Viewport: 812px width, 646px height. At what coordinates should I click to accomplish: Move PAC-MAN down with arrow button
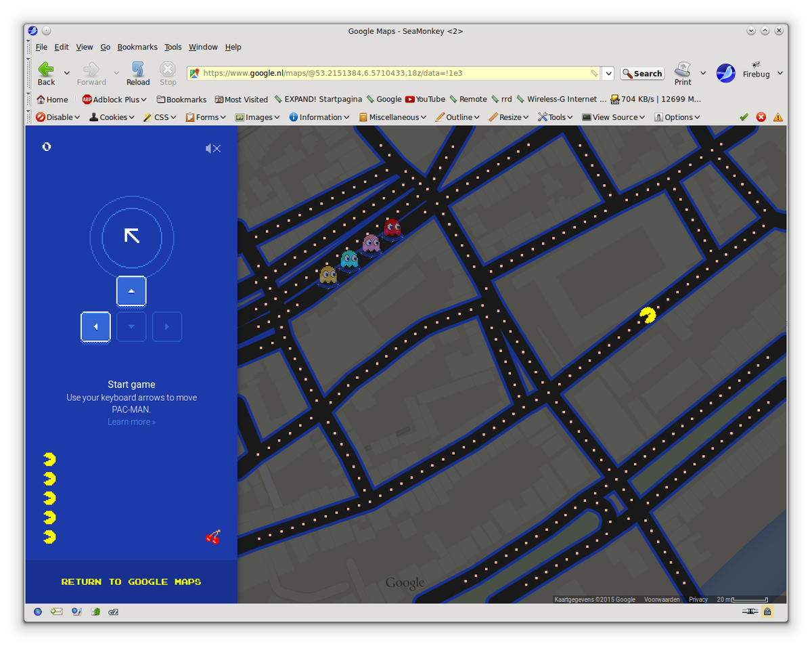point(131,326)
